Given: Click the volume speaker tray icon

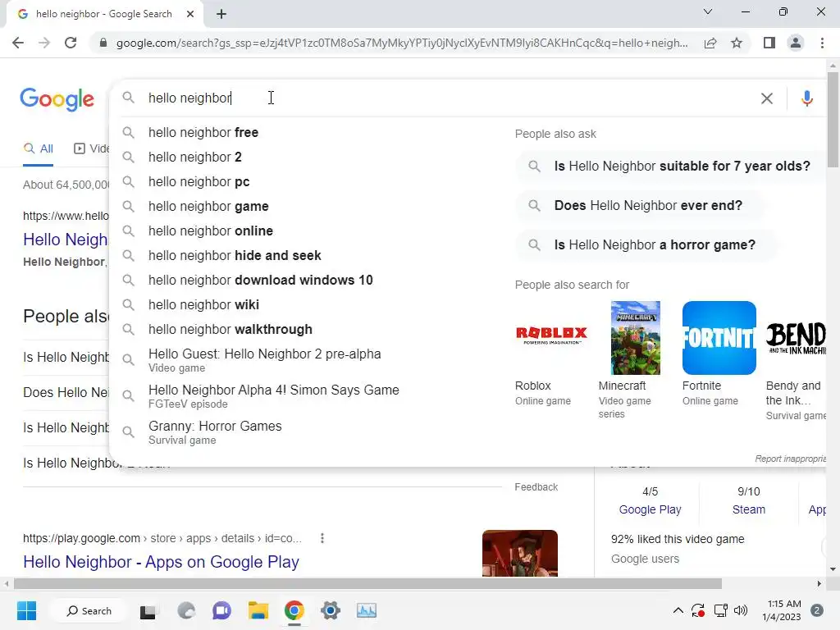Looking at the screenshot, I should (741, 610).
